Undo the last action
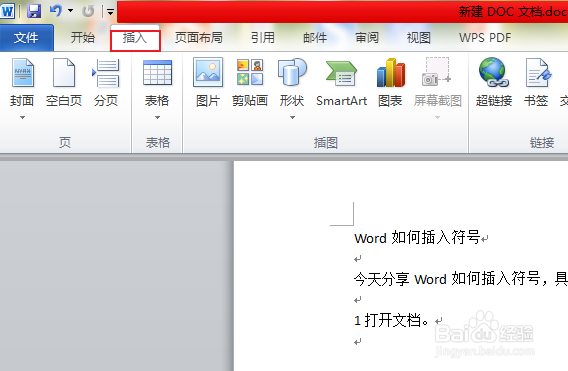Screen dimensions: 568x371 56,11
